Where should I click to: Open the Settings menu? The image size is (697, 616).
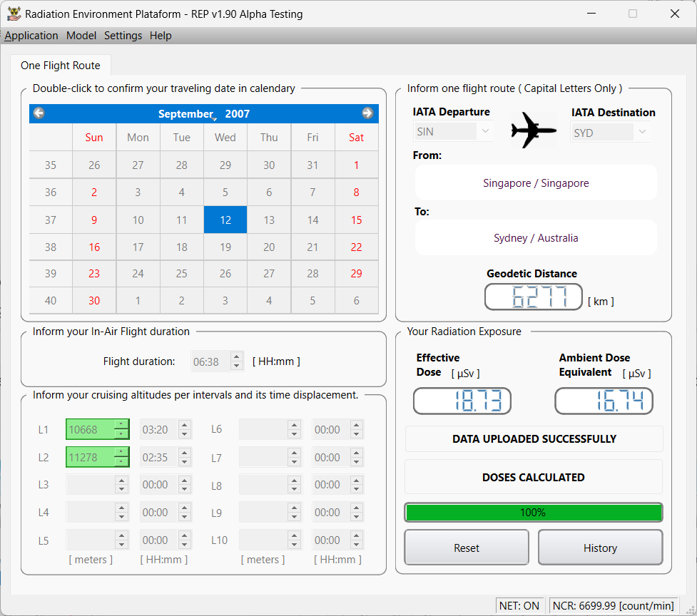coord(123,36)
